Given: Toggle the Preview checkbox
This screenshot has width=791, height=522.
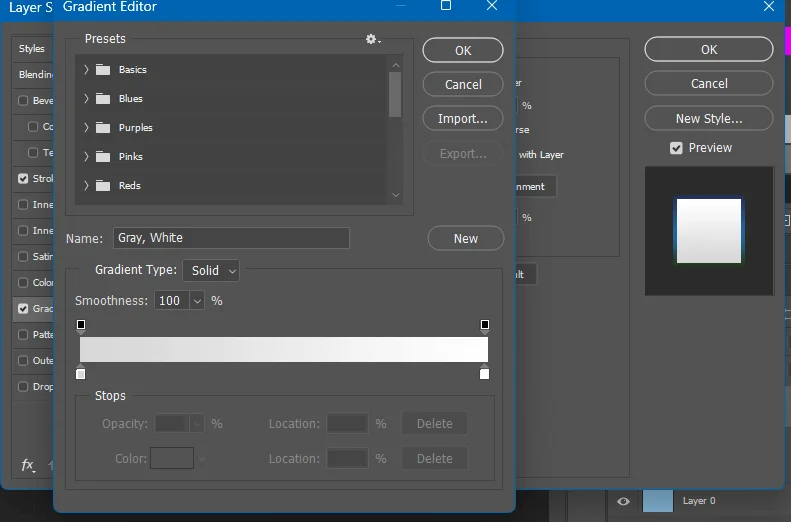Looking at the screenshot, I should point(676,148).
